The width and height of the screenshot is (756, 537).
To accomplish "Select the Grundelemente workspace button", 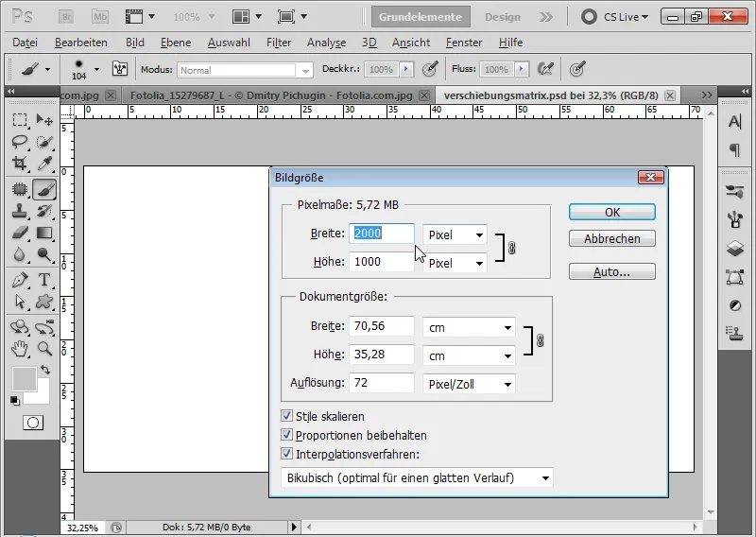I will click(x=421, y=17).
